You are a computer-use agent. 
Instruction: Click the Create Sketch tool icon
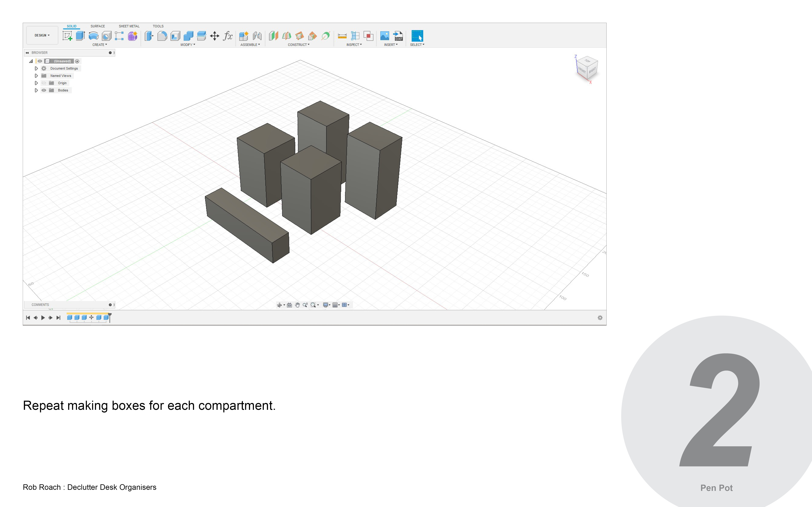click(x=67, y=36)
